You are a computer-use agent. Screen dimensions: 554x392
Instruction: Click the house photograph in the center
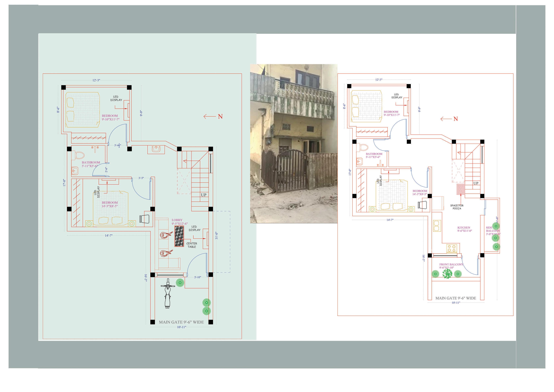(x=294, y=144)
